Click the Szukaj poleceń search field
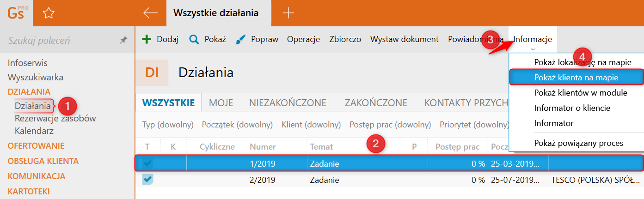This screenshot has height=199, width=644. (x=60, y=41)
